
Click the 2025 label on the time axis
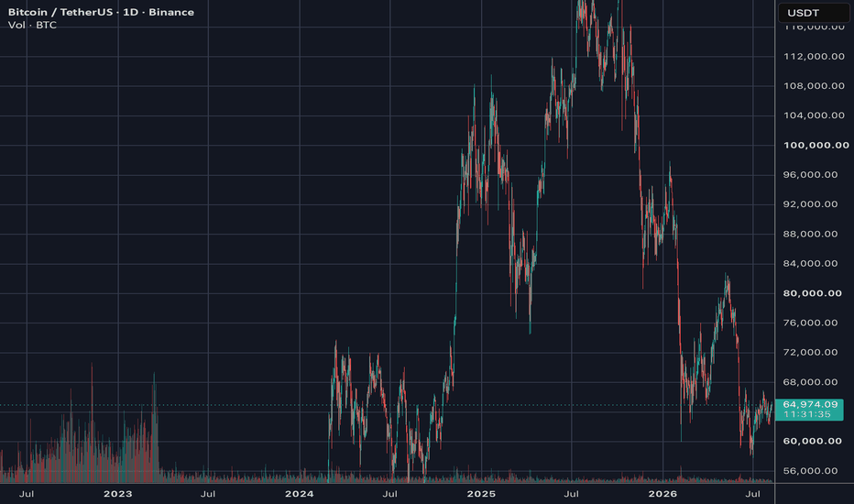click(481, 494)
